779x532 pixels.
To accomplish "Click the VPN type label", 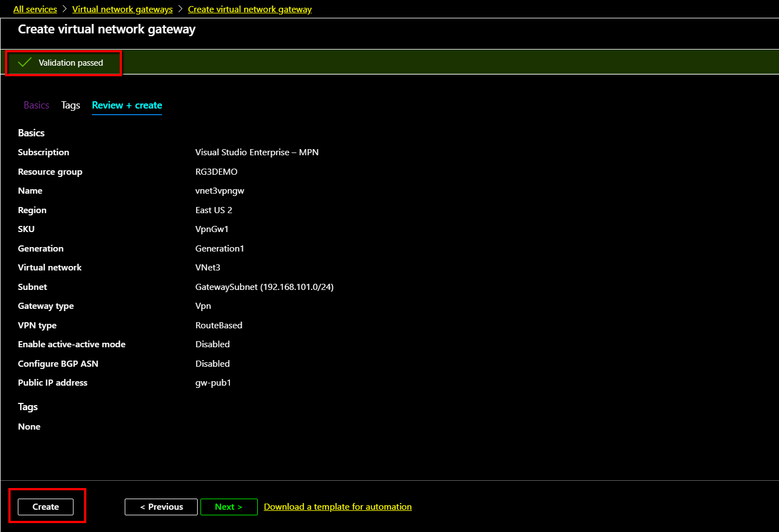I will [x=37, y=326].
